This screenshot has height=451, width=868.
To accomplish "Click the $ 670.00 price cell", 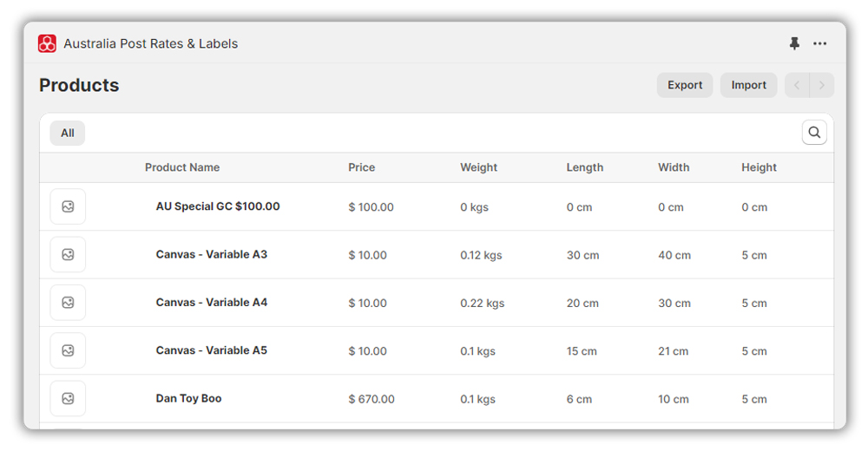I will point(372,399).
